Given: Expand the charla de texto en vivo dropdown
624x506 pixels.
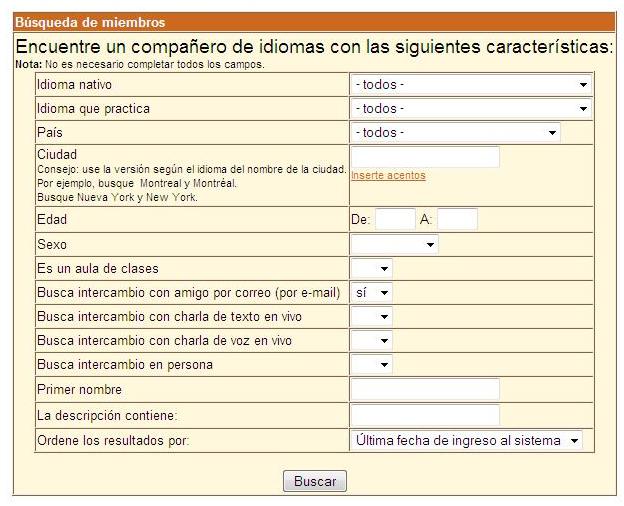Looking at the screenshot, I should (x=372, y=316).
